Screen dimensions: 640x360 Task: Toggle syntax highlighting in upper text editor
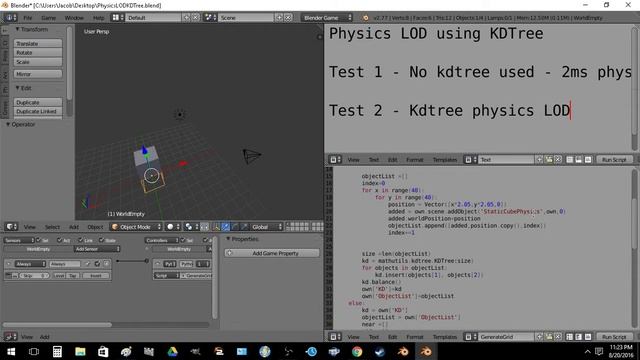(x=588, y=160)
